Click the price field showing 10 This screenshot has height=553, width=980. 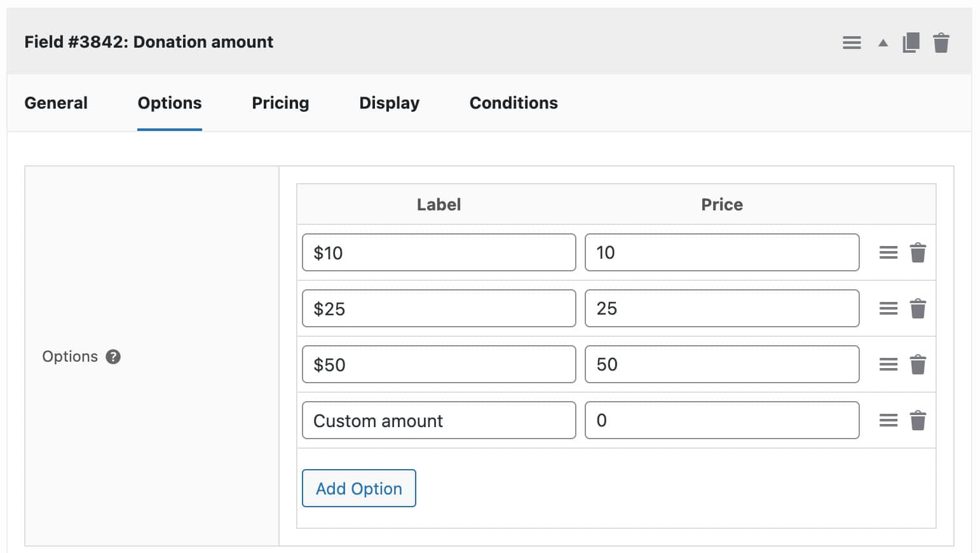[x=722, y=252]
